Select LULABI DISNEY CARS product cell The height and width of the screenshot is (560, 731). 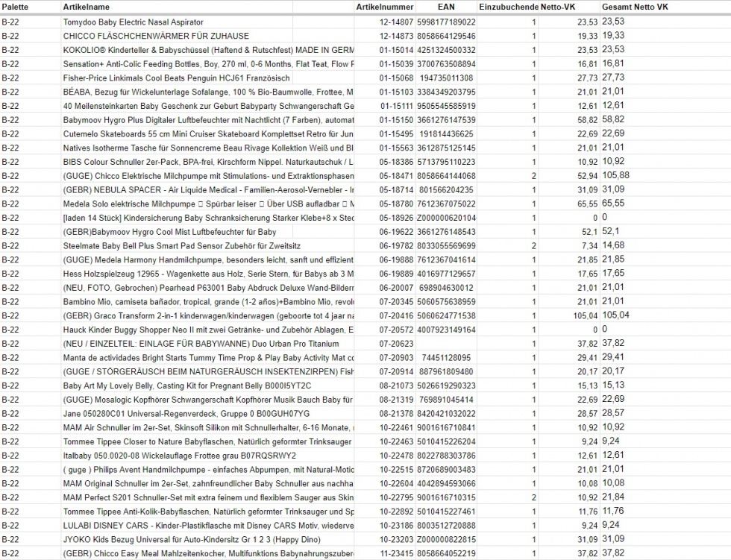208,525
